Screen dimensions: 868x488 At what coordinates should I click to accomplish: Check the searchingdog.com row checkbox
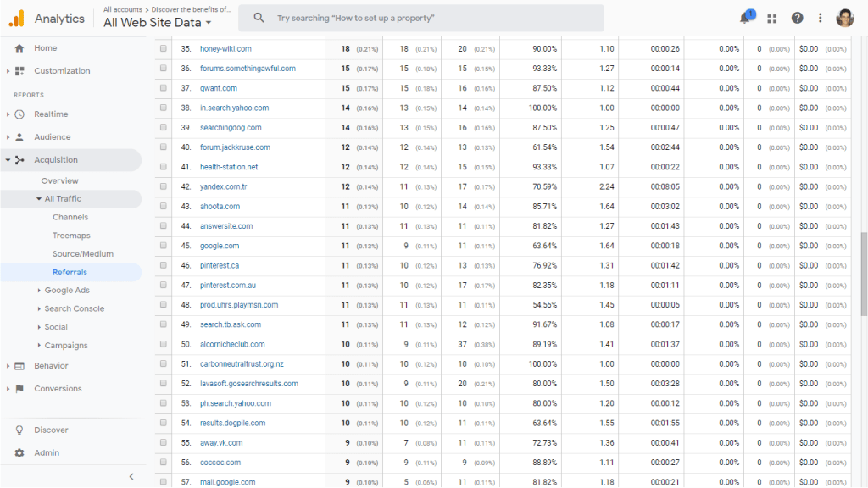pos(164,127)
